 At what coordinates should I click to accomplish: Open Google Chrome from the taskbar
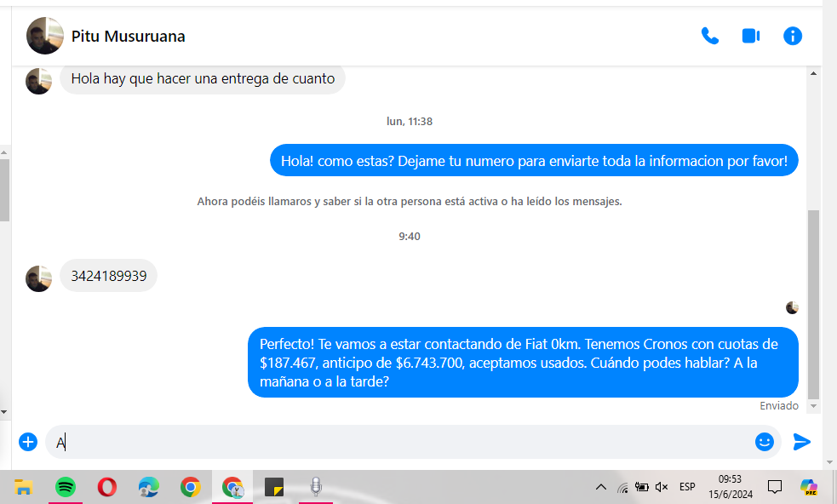click(x=191, y=487)
